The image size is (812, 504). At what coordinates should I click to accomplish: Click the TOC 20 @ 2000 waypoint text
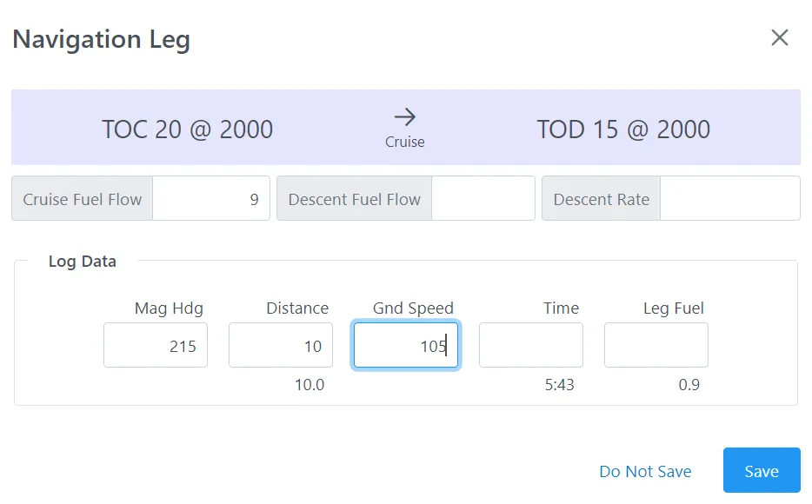pos(187,129)
